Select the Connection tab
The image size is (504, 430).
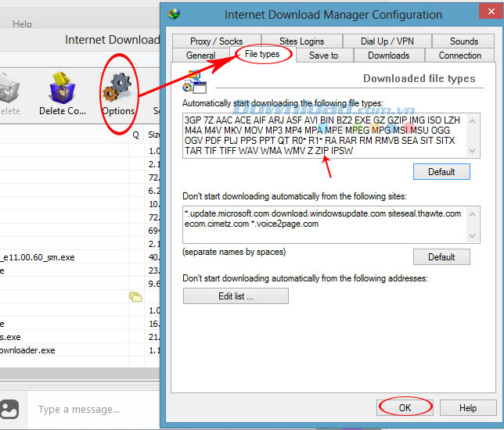[x=459, y=56]
